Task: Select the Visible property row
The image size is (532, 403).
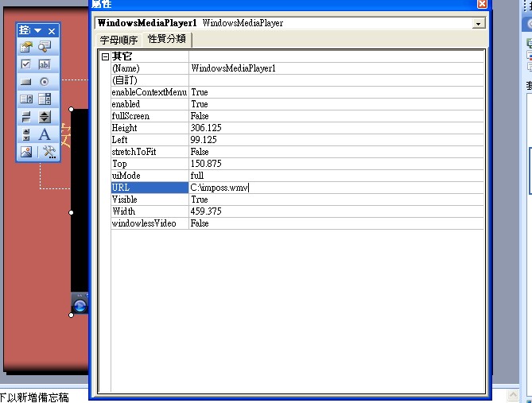Action: [x=297, y=200]
